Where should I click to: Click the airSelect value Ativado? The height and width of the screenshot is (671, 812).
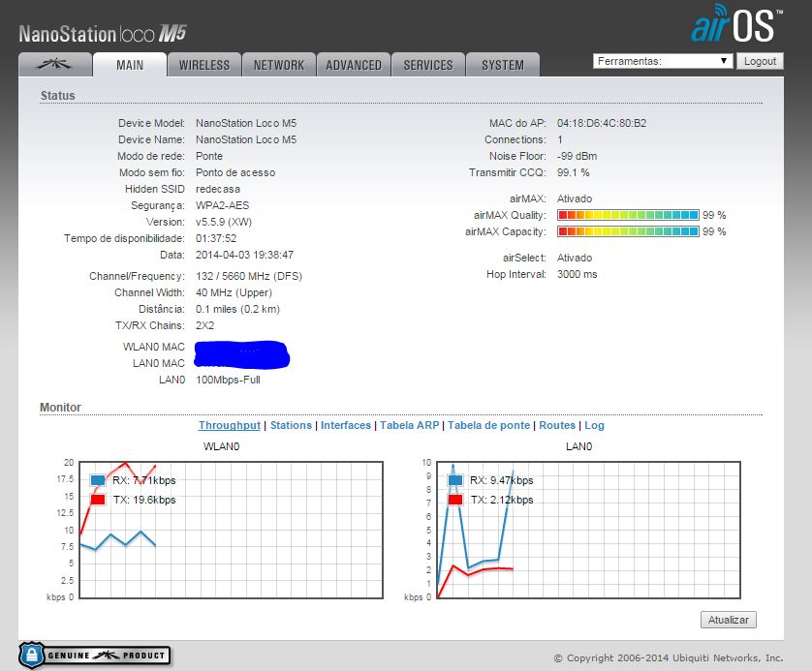(x=575, y=258)
